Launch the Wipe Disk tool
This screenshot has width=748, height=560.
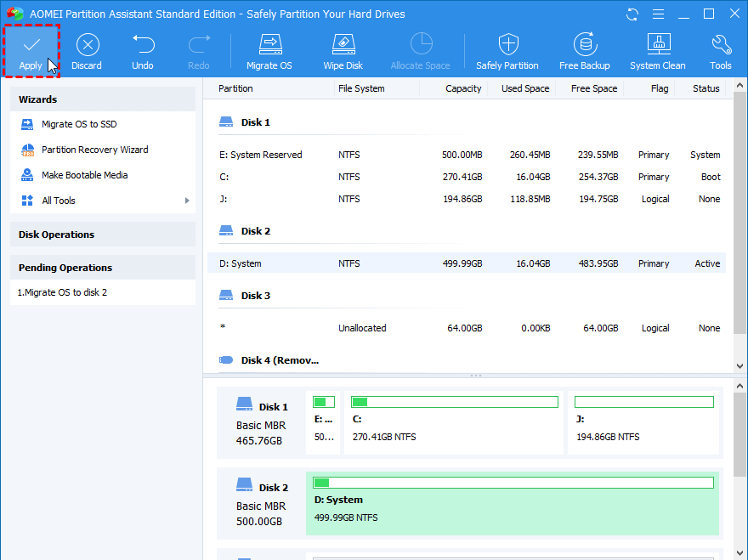tap(343, 45)
